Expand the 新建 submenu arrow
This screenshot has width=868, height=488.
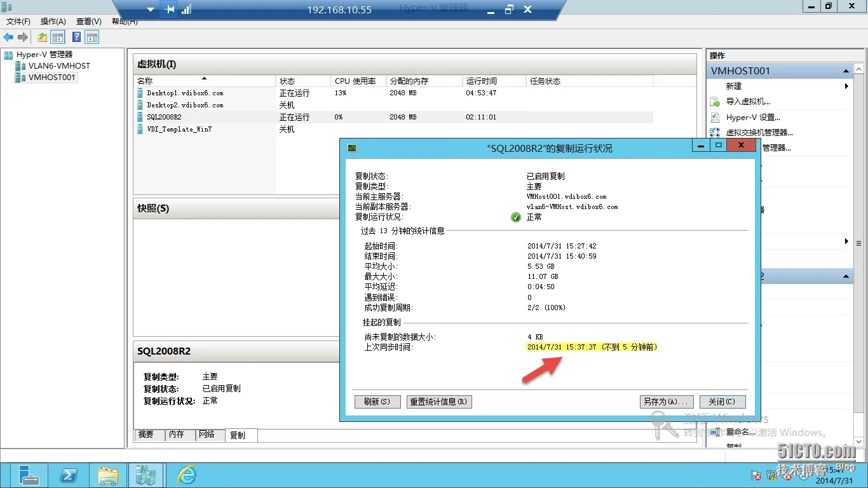click(846, 86)
